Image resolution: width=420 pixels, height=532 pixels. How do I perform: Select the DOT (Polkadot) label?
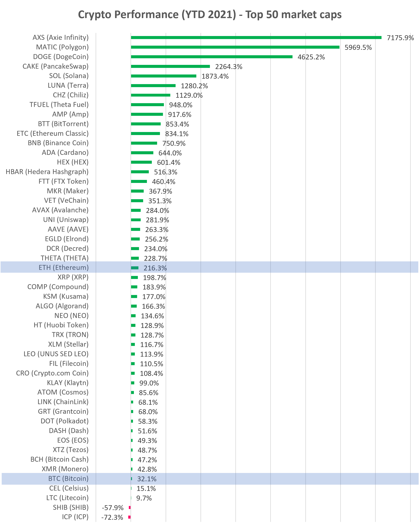pos(65,421)
